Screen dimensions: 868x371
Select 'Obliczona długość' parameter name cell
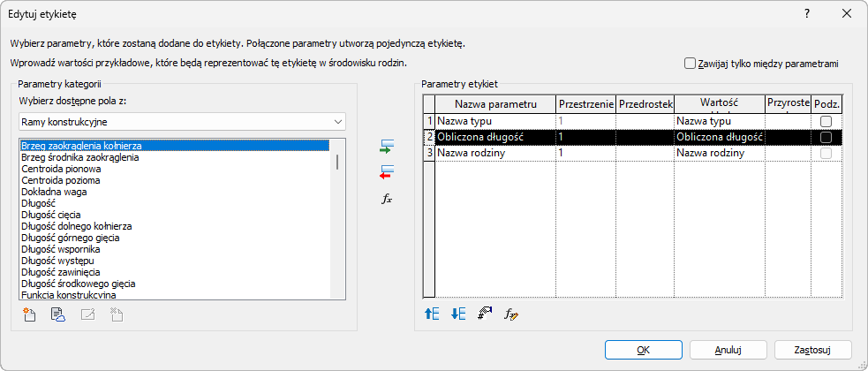495,137
